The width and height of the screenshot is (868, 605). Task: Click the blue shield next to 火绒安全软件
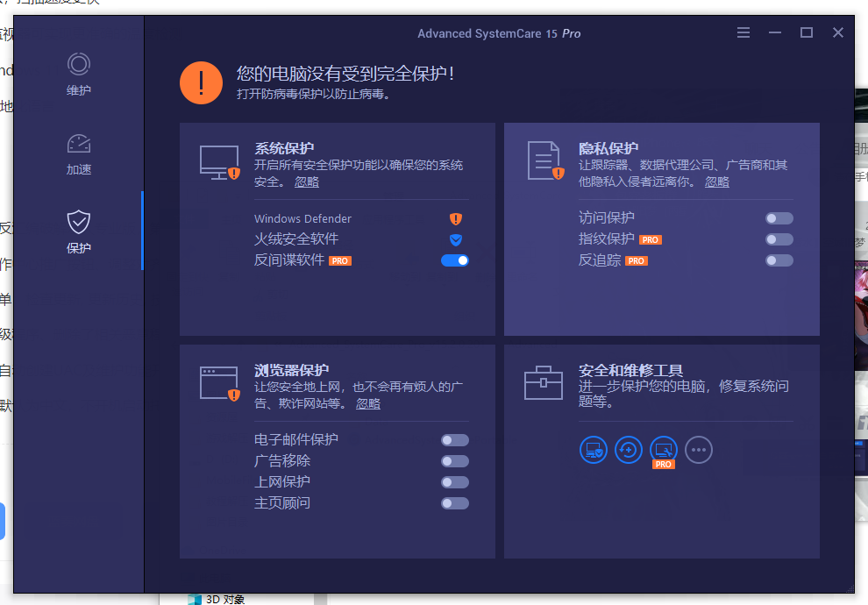pos(455,239)
